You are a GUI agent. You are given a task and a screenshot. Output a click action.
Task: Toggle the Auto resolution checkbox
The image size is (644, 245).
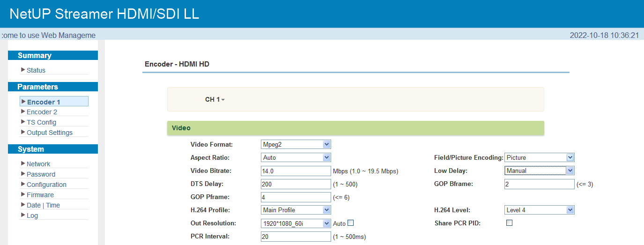coord(350,223)
